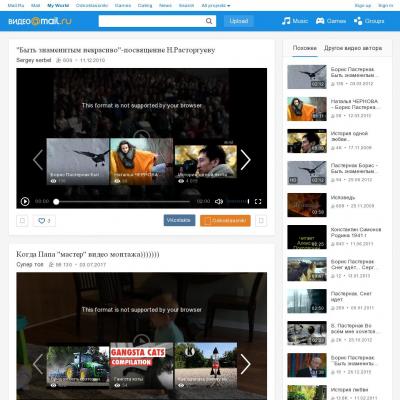Screen dimensions: 400x400
Task: Open the Music section icon
Action: point(286,21)
